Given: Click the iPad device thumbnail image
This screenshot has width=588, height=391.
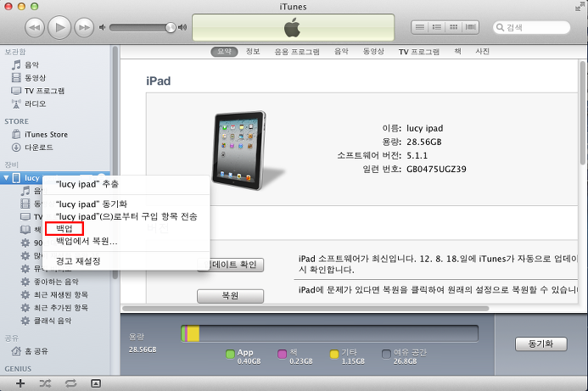Looking at the screenshot, I should click(x=241, y=150).
